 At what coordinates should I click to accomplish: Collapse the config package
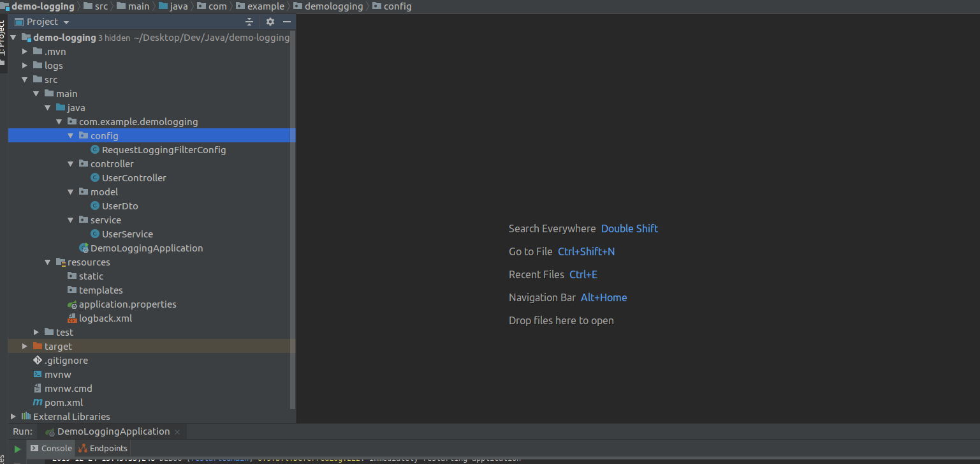(x=71, y=136)
